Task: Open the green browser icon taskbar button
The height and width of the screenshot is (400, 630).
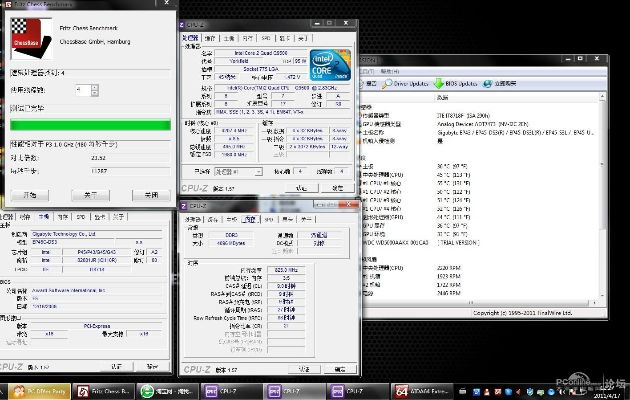Action: [167, 391]
